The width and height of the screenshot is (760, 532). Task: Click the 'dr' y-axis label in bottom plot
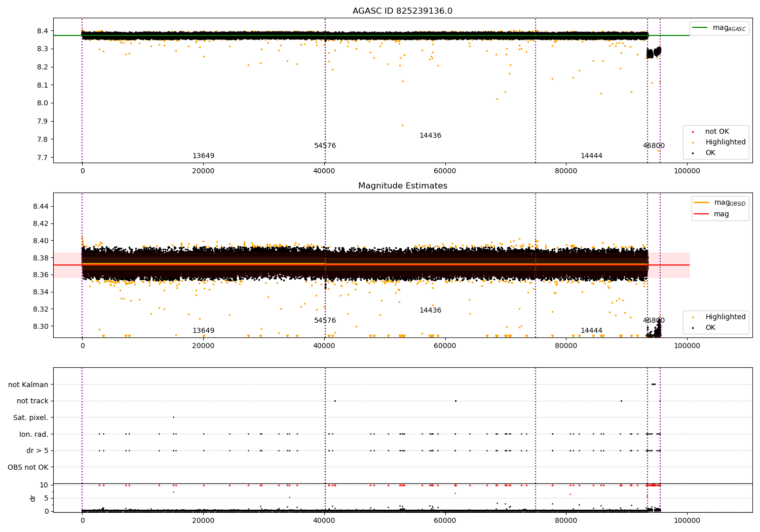(33, 498)
